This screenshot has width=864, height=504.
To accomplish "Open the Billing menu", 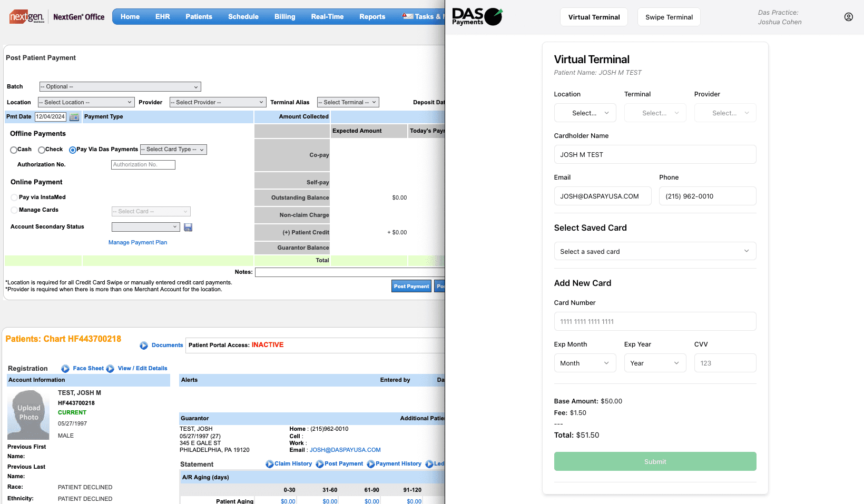I will [x=284, y=17].
